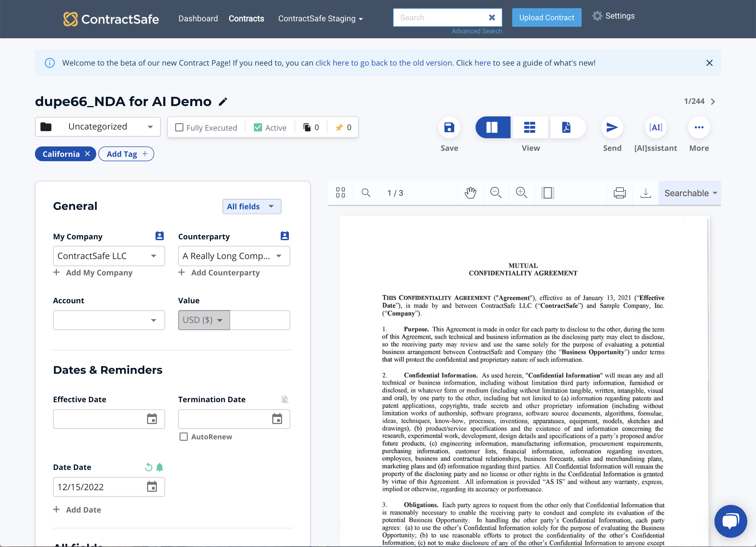Open My Company ContractSafe LLC dropdown
Viewport: 756px width, 547px height.
[x=109, y=256]
